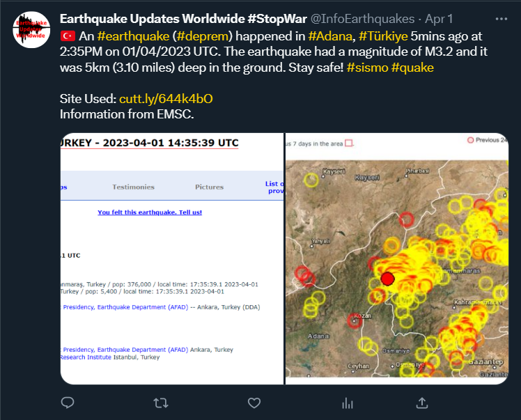Click "You felt this earthquake. Tell us!" link

pos(150,212)
